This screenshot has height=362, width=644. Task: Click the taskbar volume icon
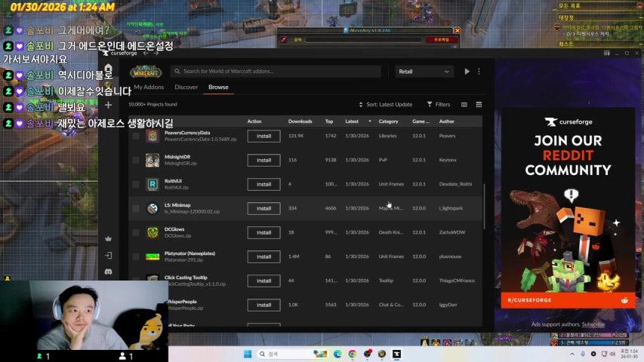(612, 354)
